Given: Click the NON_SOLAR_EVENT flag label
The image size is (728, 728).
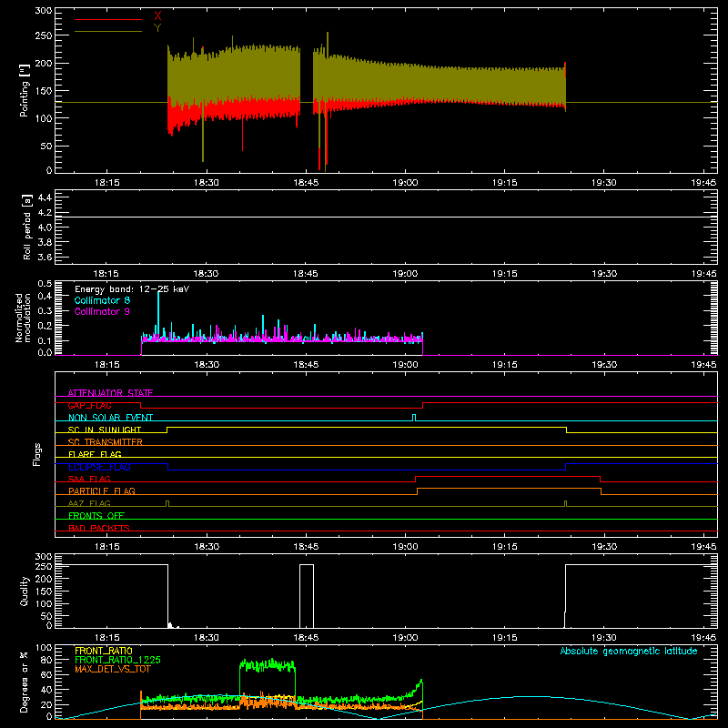Looking at the screenshot, I should tap(110, 418).
